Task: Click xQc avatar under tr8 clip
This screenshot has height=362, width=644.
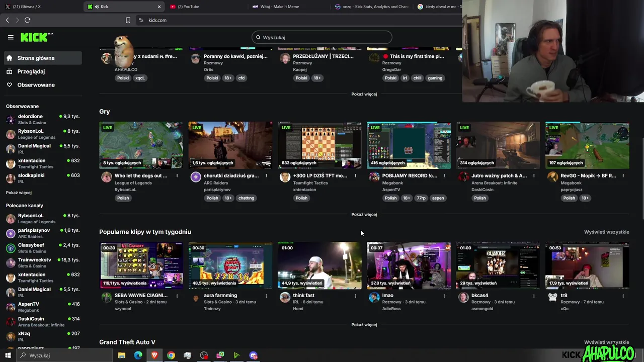Action: 552,297
